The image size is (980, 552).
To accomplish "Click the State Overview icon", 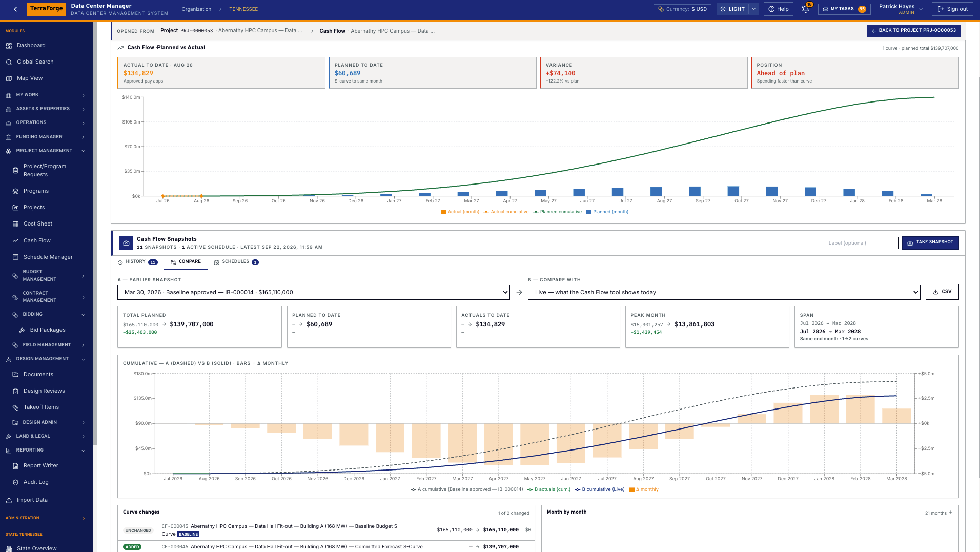I will tap(9, 548).
